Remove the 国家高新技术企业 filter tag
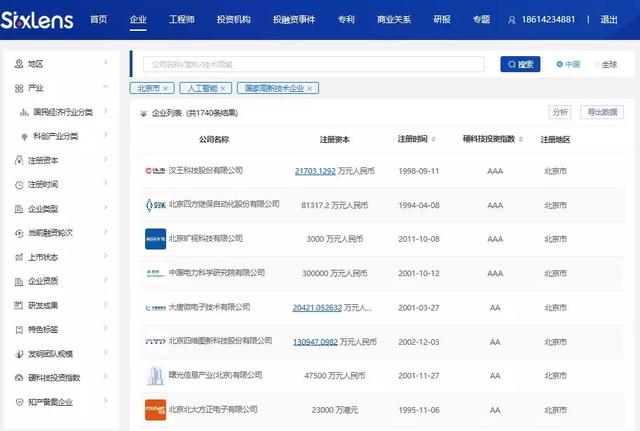The height and width of the screenshot is (431, 640). pos(310,89)
